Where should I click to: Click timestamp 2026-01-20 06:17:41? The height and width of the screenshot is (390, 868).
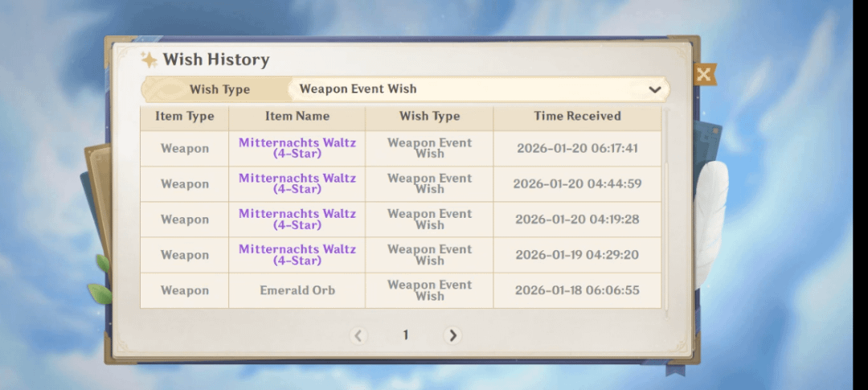click(577, 149)
